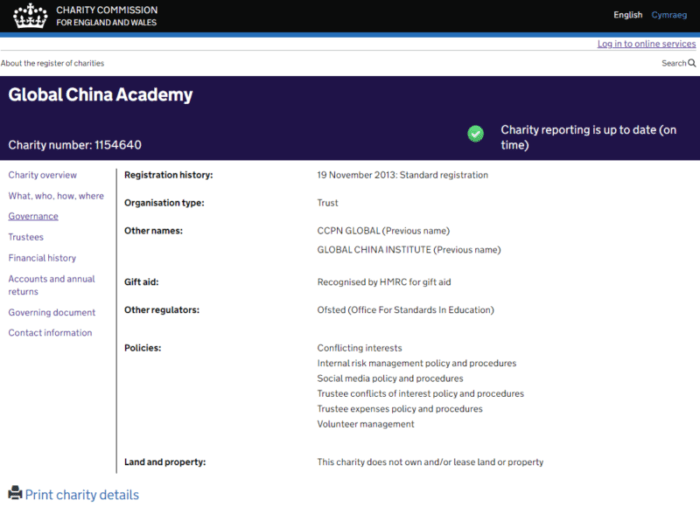Switch language to Cymraeg
700x507 pixels.
point(669,15)
